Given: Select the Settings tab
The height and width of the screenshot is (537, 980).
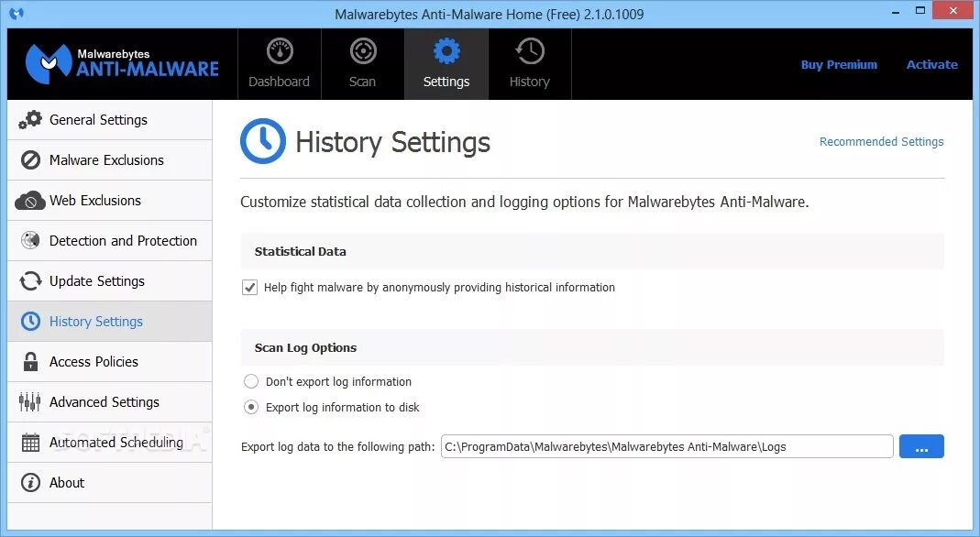Looking at the screenshot, I should coord(446,64).
